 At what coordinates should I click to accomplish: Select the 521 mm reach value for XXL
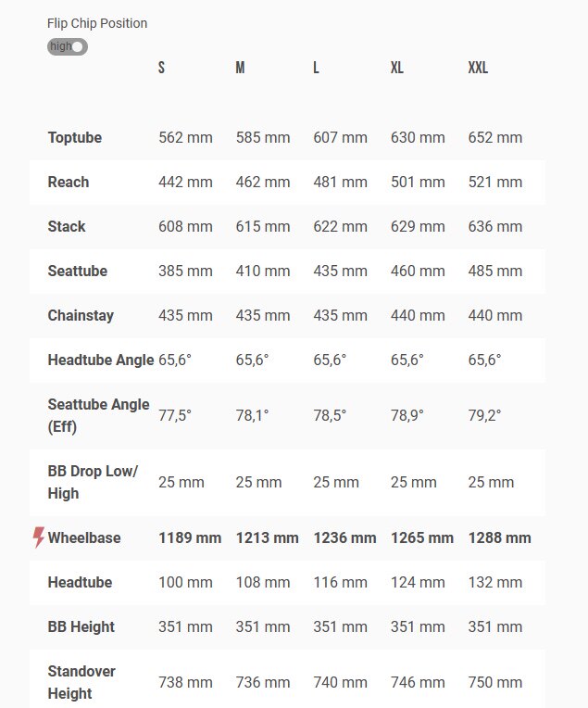coord(495,182)
